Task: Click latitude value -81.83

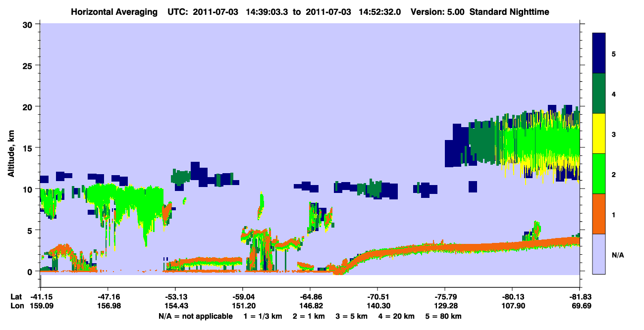Action: coord(579,296)
